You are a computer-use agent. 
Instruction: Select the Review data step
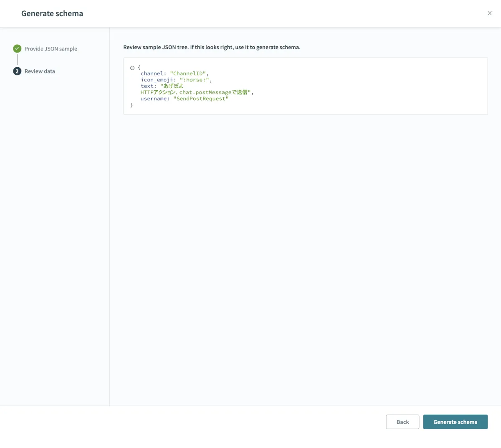point(40,71)
